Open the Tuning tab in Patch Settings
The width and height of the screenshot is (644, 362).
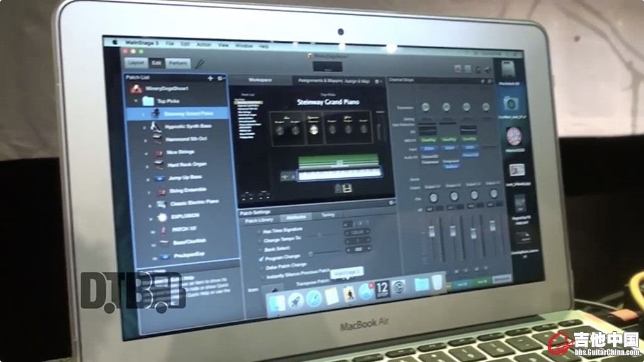pos(327,215)
